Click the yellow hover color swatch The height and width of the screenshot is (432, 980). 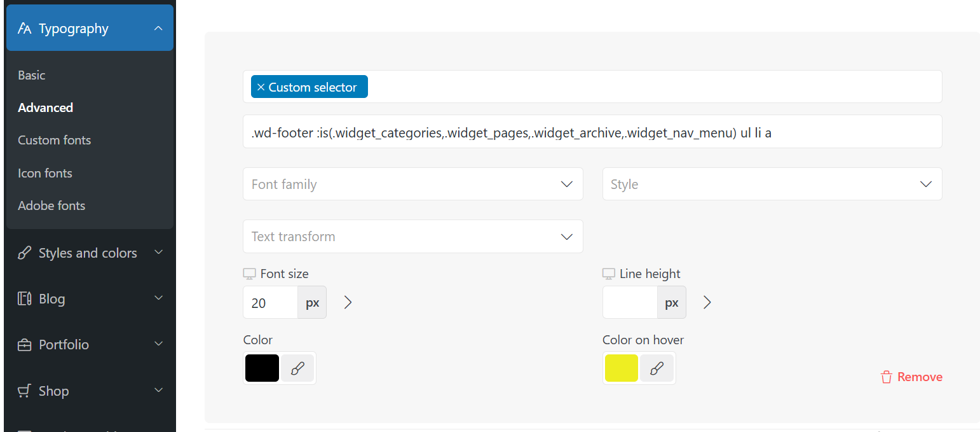tap(622, 368)
